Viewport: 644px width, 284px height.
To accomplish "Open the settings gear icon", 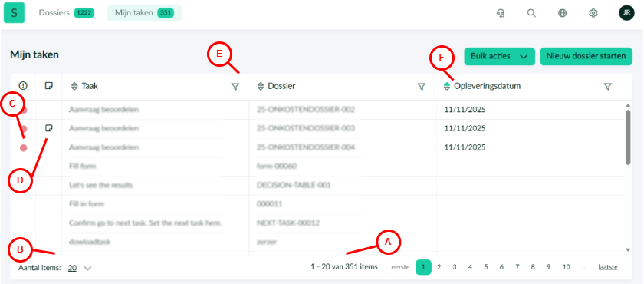I will [x=593, y=13].
